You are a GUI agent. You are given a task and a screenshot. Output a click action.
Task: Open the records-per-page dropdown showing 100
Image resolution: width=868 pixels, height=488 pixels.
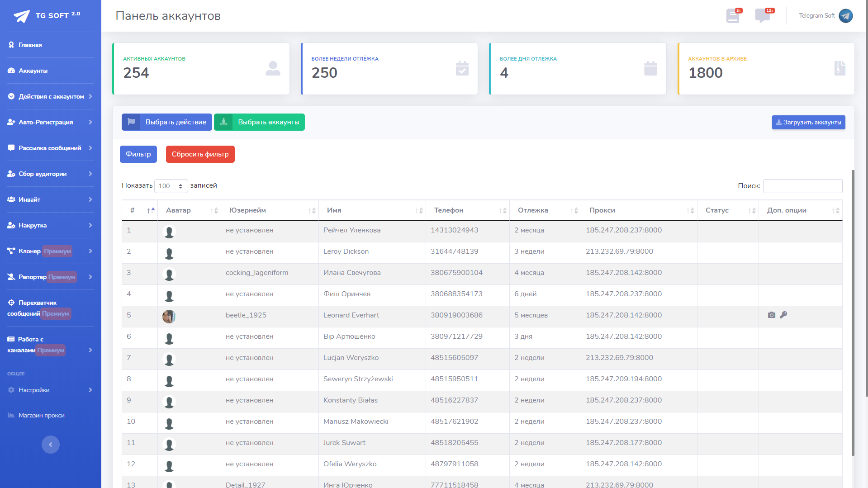(171, 186)
